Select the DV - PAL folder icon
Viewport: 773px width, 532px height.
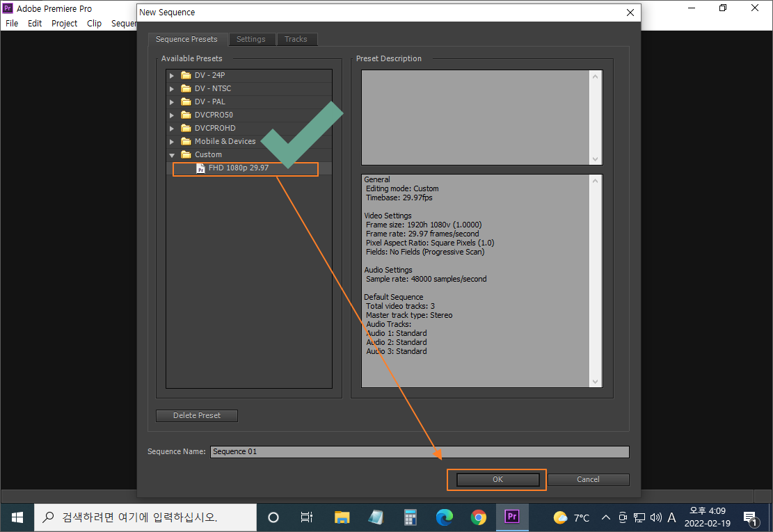click(x=186, y=102)
